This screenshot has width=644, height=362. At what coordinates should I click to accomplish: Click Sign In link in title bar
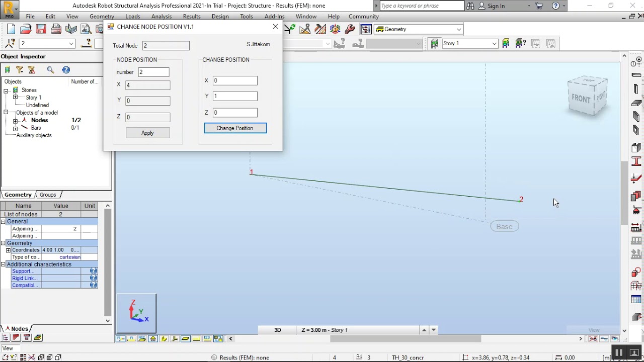click(x=496, y=6)
